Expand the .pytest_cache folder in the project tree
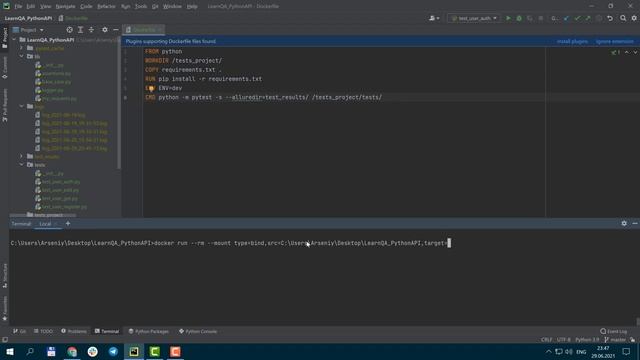The width and height of the screenshot is (640, 360). (22, 48)
